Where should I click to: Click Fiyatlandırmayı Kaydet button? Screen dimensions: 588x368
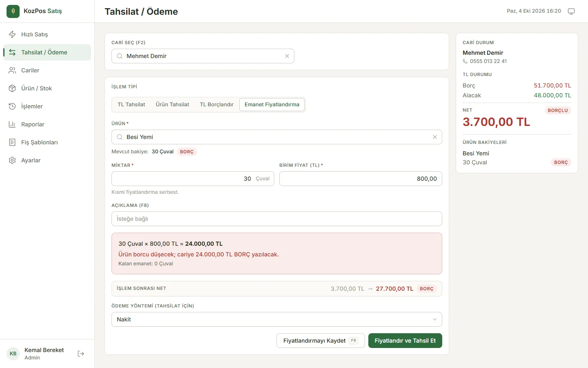321,341
